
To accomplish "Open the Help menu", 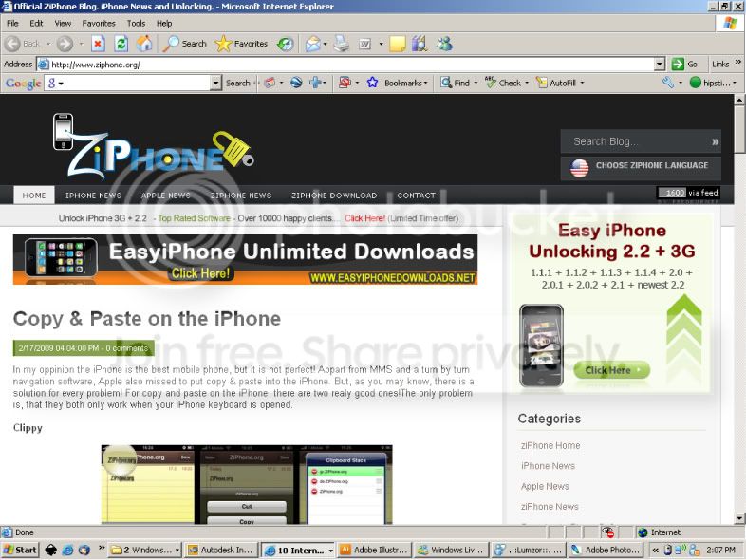I will point(164,24).
